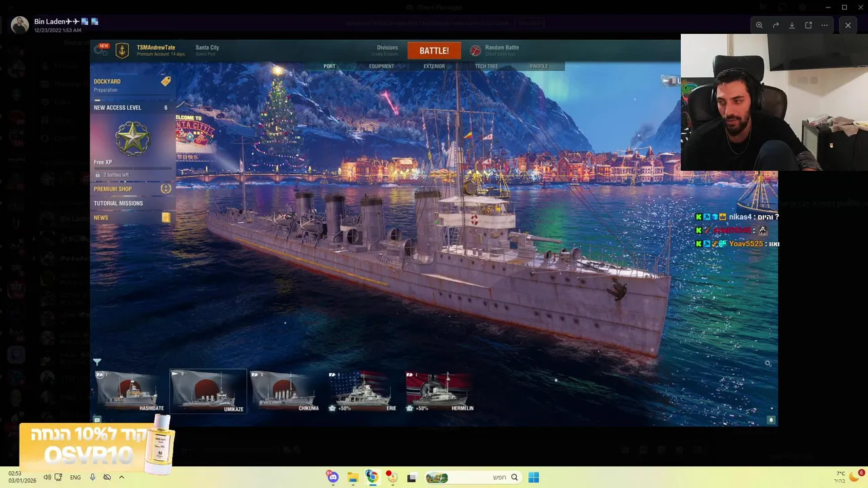This screenshot has height=488, width=868.
Task: Open Chrome from the taskbar
Action: pos(372,477)
